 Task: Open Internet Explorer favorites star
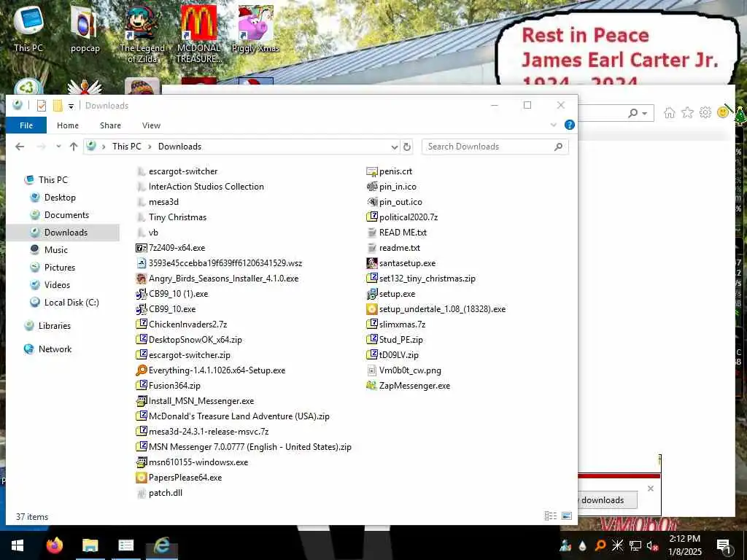coord(687,113)
